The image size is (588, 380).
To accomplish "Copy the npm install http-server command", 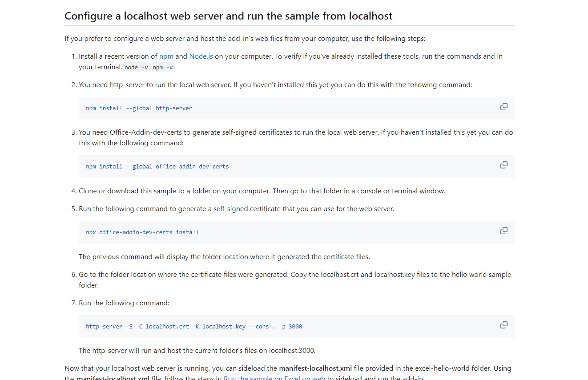I will pyautogui.click(x=503, y=107).
